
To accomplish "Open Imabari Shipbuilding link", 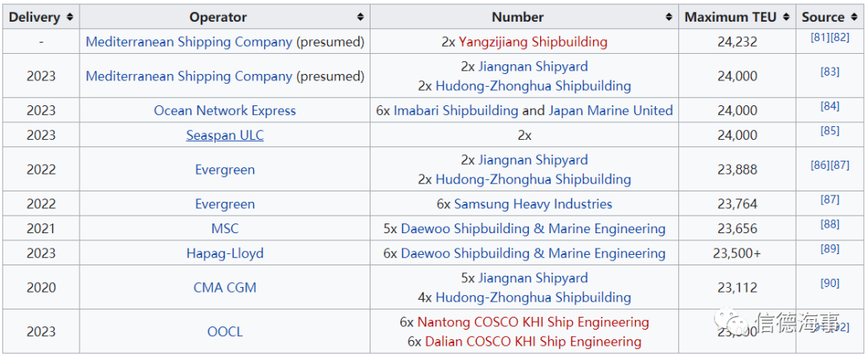I will [456, 111].
